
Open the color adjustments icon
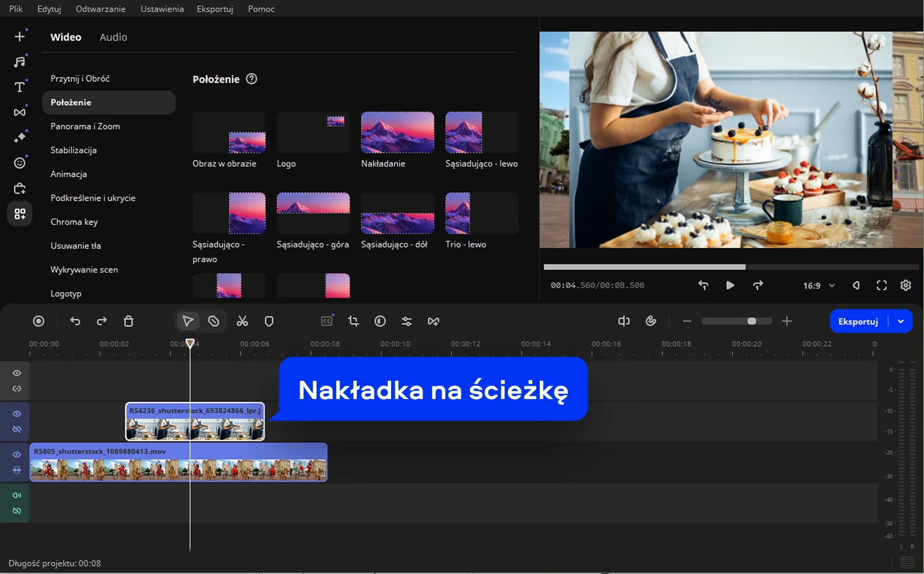(380, 321)
